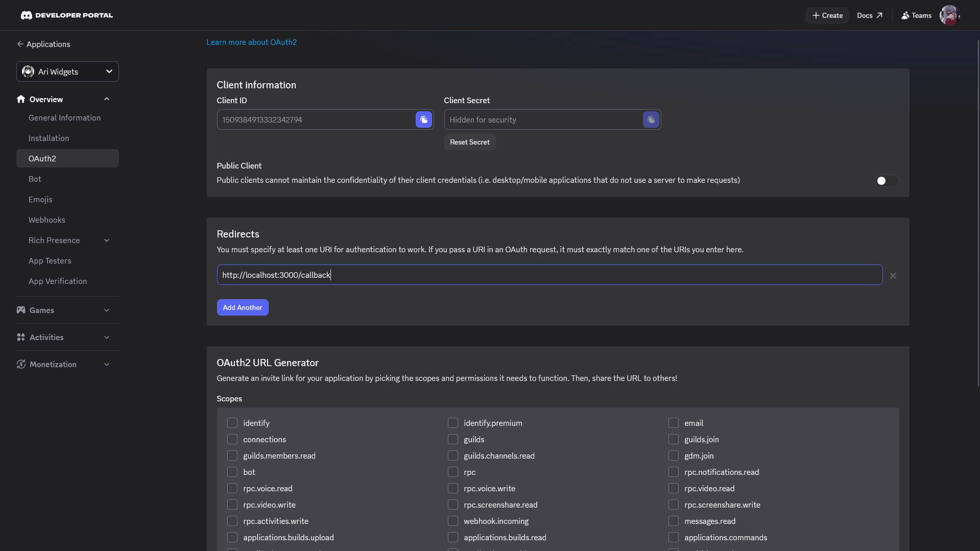This screenshot has height=551, width=980.
Task: Check the rpc.activities.write scope
Action: pos(232,521)
